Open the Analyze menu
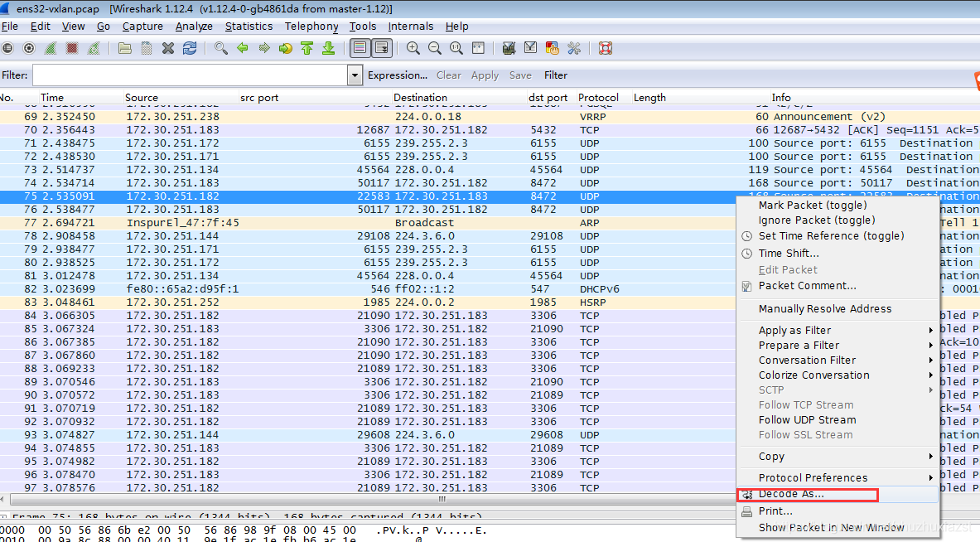The height and width of the screenshot is (542, 980). pyautogui.click(x=194, y=27)
